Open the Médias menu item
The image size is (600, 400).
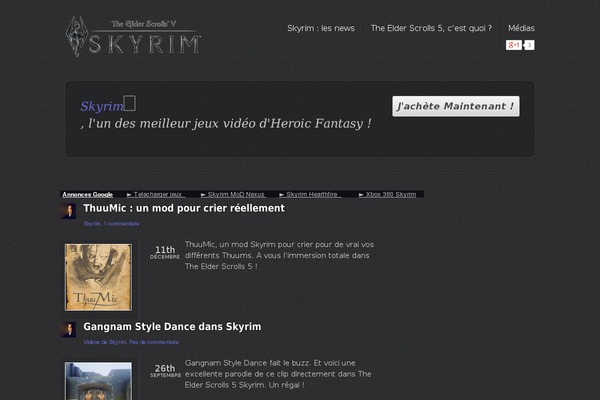pyautogui.click(x=521, y=28)
